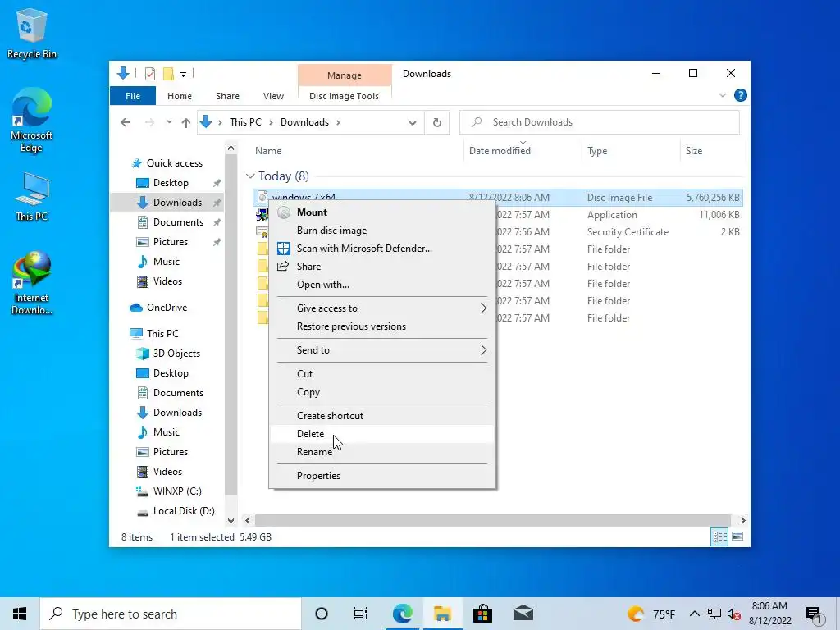The height and width of the screenshot is (630, 840).
Task: Open Customize Quick Access Toolbar dropdown arrow
Action: (183, 74)
